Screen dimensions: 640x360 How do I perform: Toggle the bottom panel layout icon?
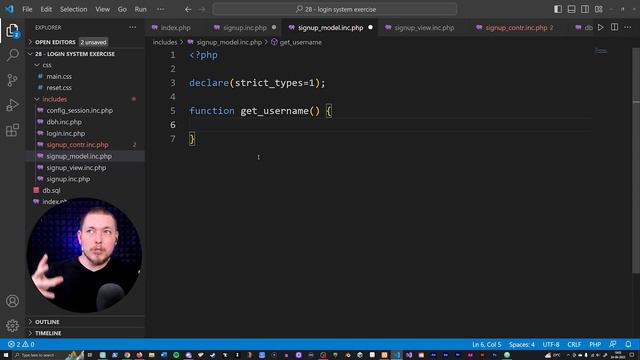(571, 9)
